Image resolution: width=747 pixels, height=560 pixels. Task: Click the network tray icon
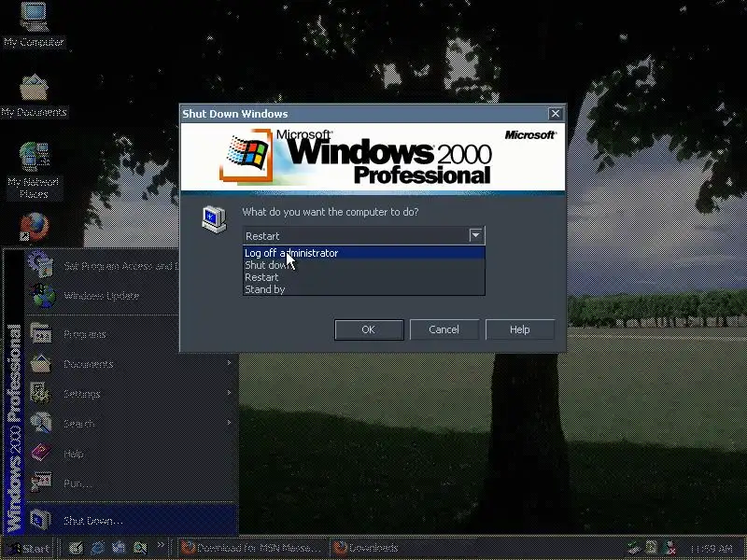point(633,548)
